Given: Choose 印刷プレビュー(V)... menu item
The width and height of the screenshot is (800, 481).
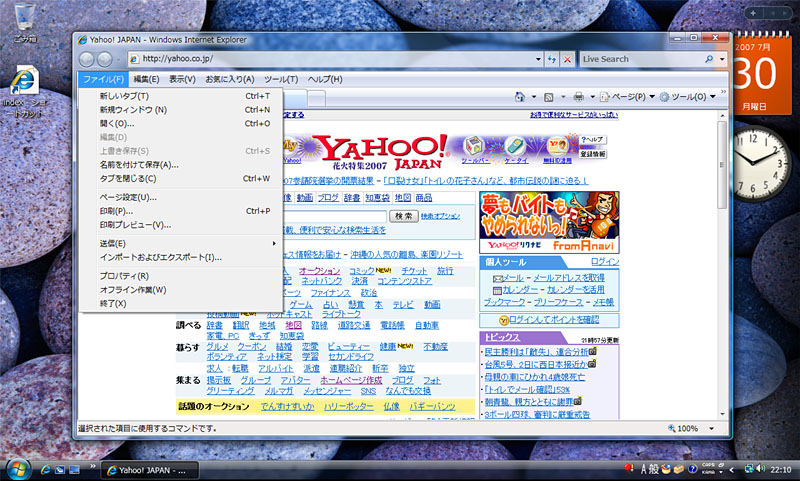Looking at the screenshot, I should click(181, 224).
